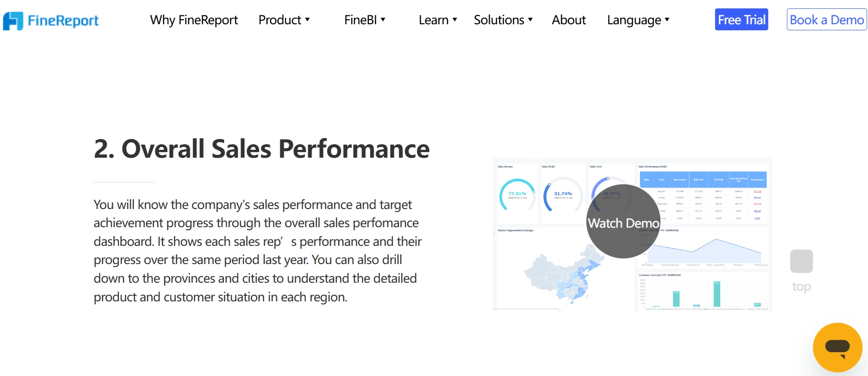Open the About page from the navigation
This screenshot has height=376, width=868.
[568, 20]
